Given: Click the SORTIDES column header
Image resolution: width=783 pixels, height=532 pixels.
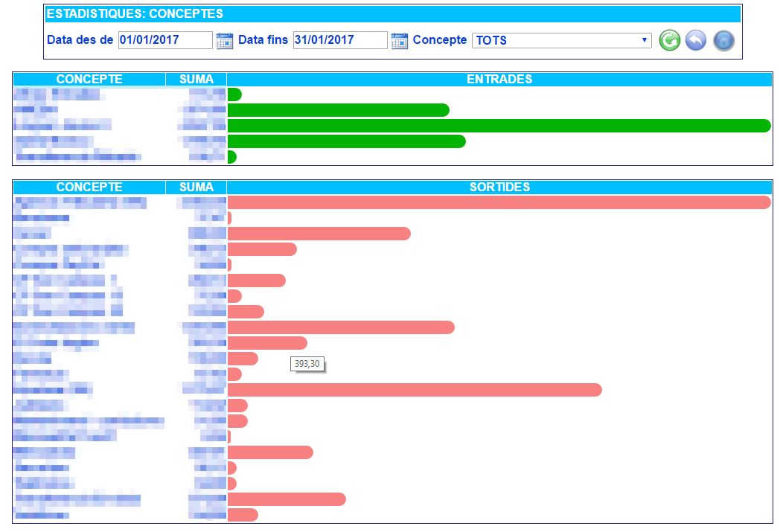Looking at the screenshot, I should click(x=499, y=188).
